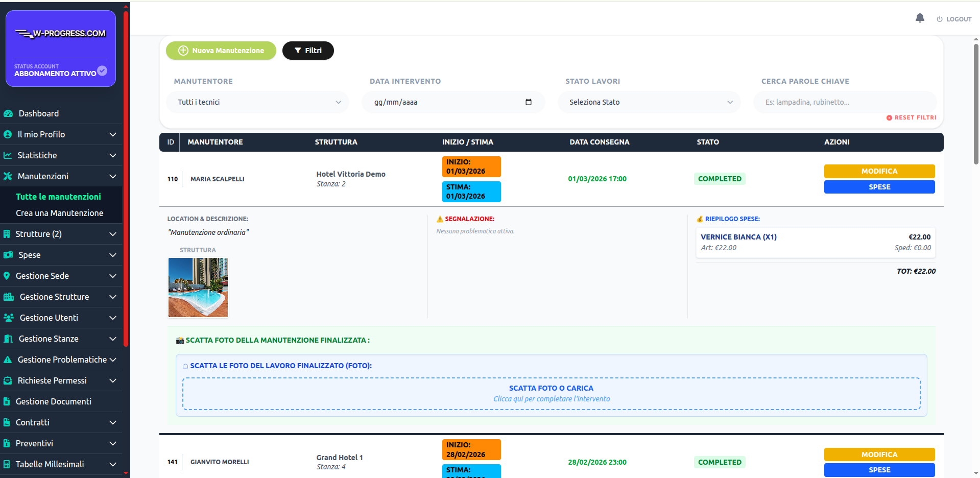
Task: Click the Gestione Problematiche warning icon
Action: click(8, 360)
